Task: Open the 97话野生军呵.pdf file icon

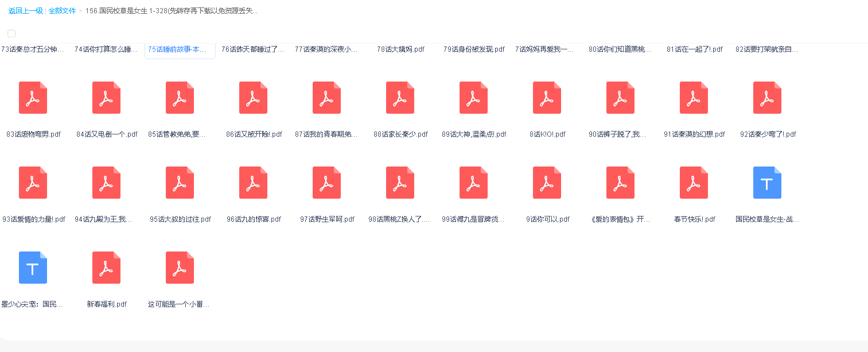Action: (x=327, y=183)
